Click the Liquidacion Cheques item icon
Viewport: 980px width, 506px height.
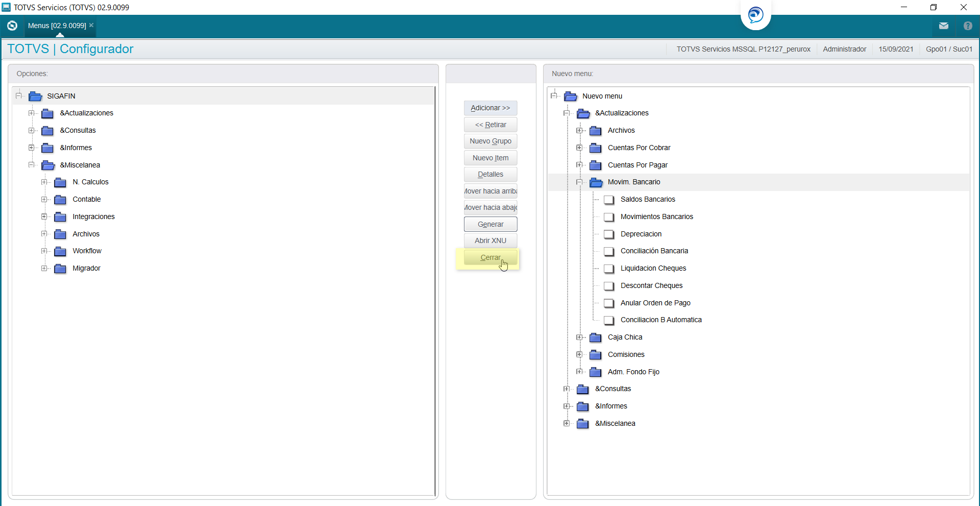608,269
